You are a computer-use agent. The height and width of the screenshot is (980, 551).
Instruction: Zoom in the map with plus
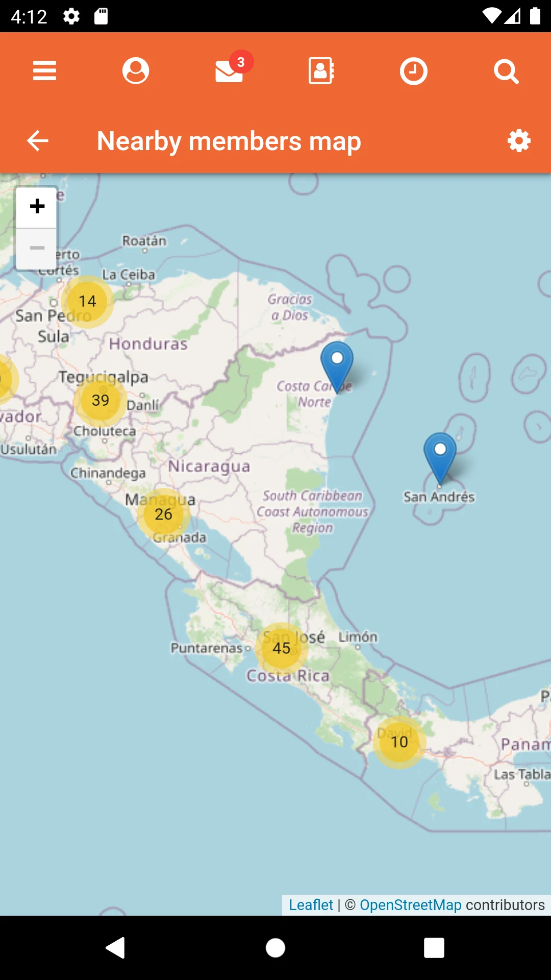37,207
